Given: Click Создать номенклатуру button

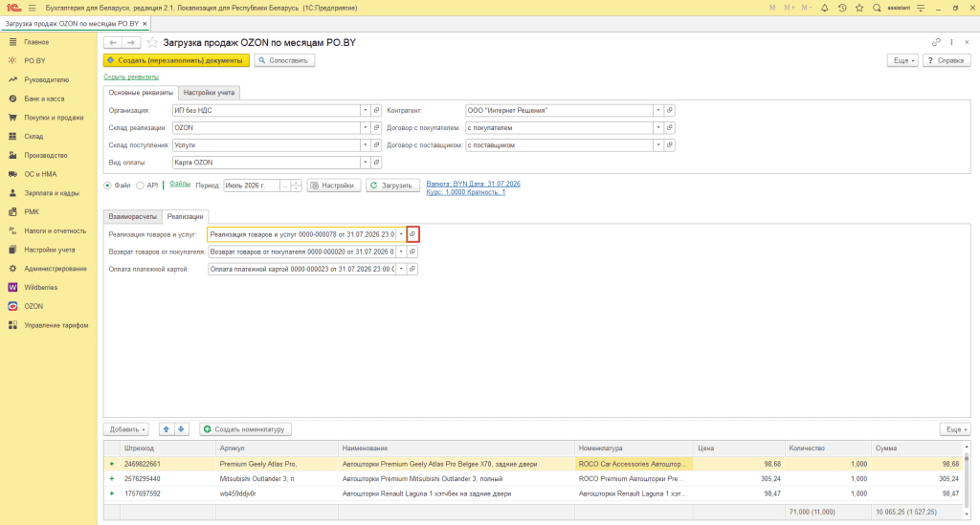Looking at the screenshot, I should pyautogui.click(x=246, y=429).
